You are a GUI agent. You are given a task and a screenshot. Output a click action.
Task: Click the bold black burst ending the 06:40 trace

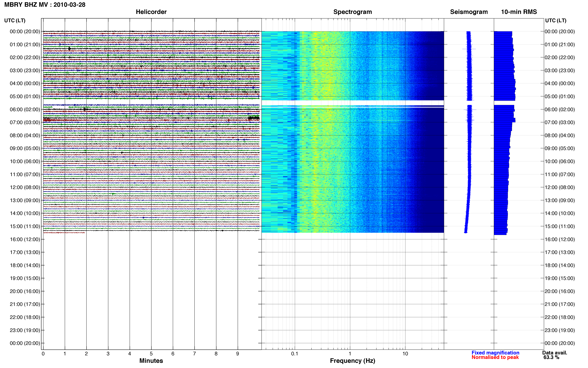click(x=254, y=118)
